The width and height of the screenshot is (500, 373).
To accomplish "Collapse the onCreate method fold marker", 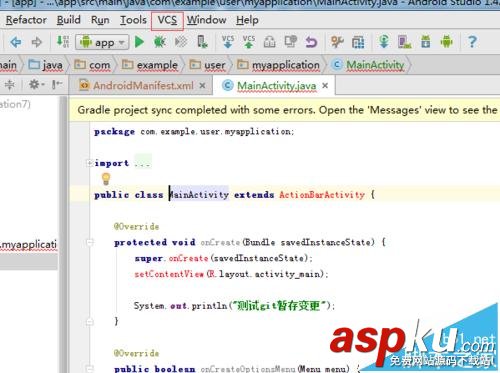I will [x=90, y=242].
